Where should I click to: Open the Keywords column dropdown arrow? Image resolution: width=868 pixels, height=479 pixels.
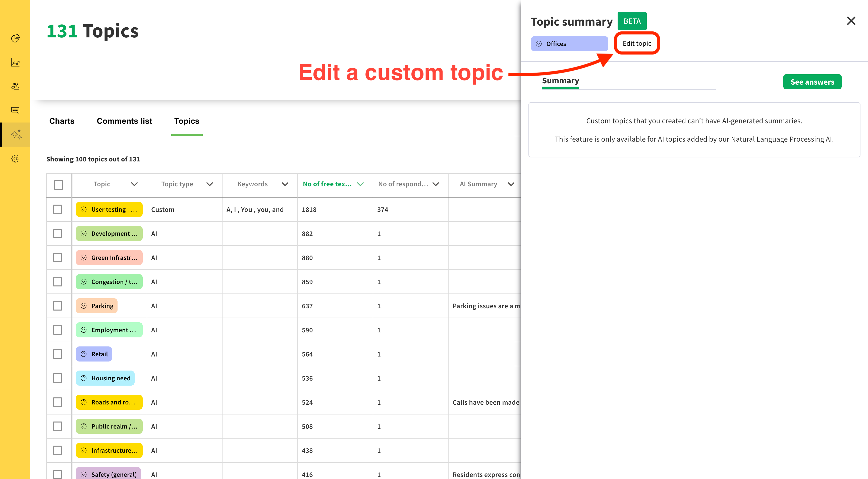pyautogui.click(x=285, y=184)
